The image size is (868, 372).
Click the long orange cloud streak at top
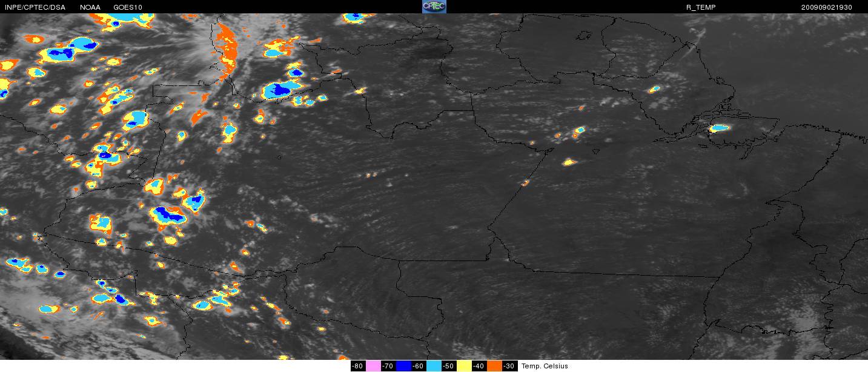pos(227,48)
